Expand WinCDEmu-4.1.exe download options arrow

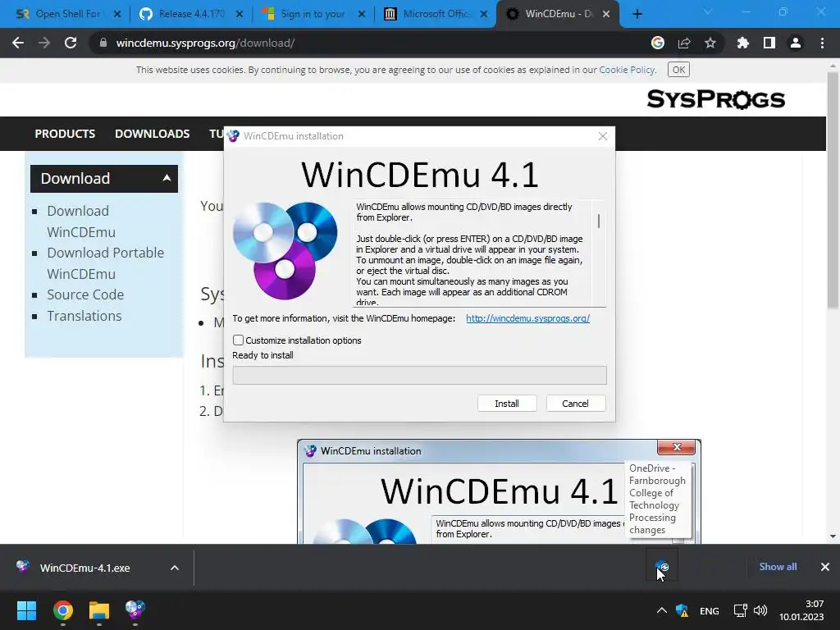point(175,568)
